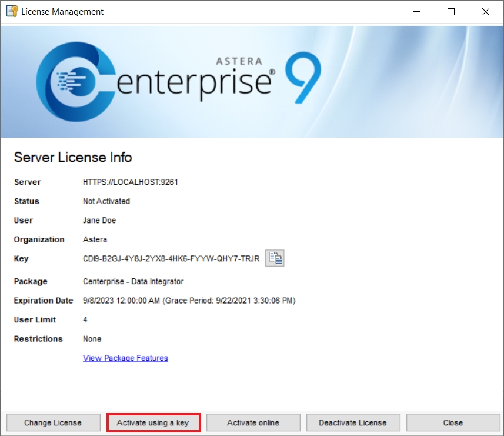
Task: Click Activate online button
Action: [253, 422]
